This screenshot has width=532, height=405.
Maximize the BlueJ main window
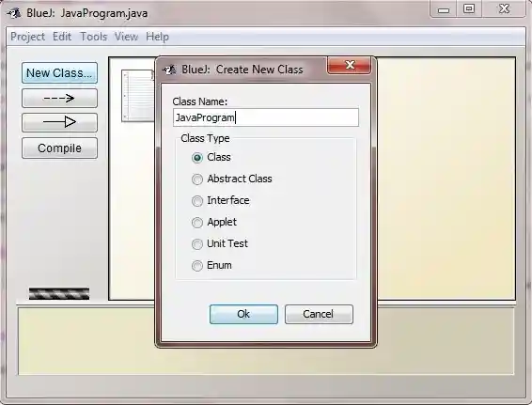coord(469,8)
